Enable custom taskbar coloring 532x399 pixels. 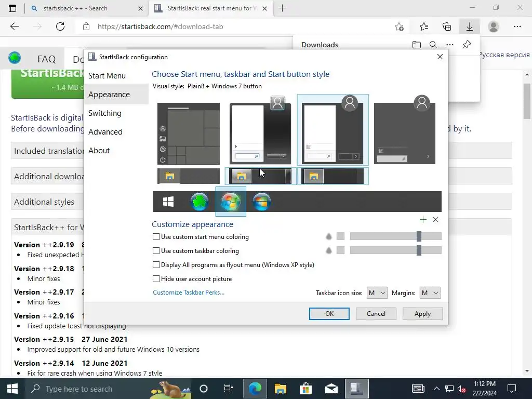point(156,251)
